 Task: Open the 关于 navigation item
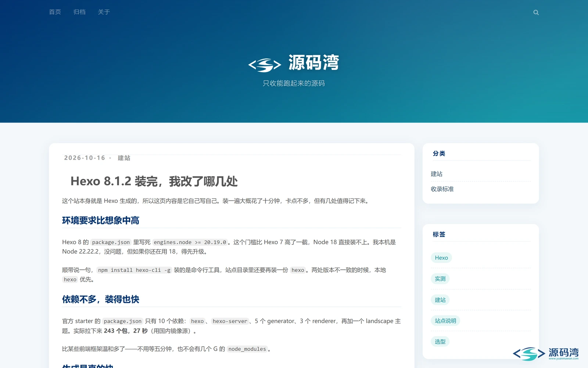pyautogui.click(x=104, y=12)
